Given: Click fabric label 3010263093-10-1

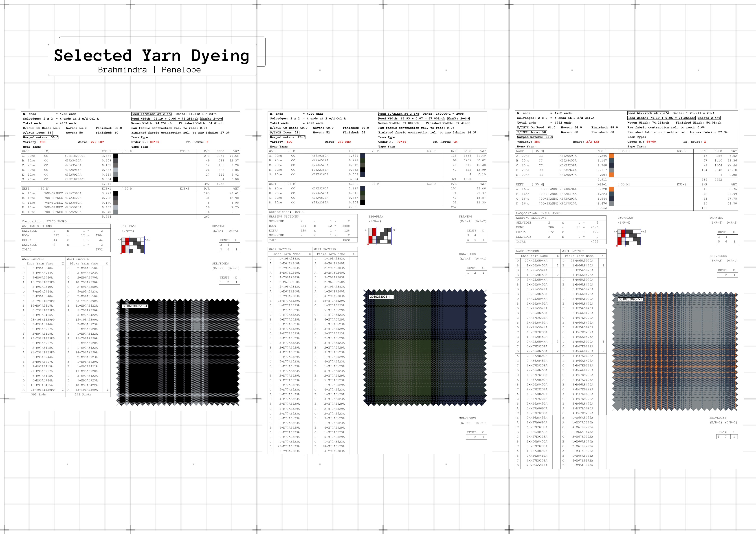Looking at the screenshot, I should coord(135,306).
